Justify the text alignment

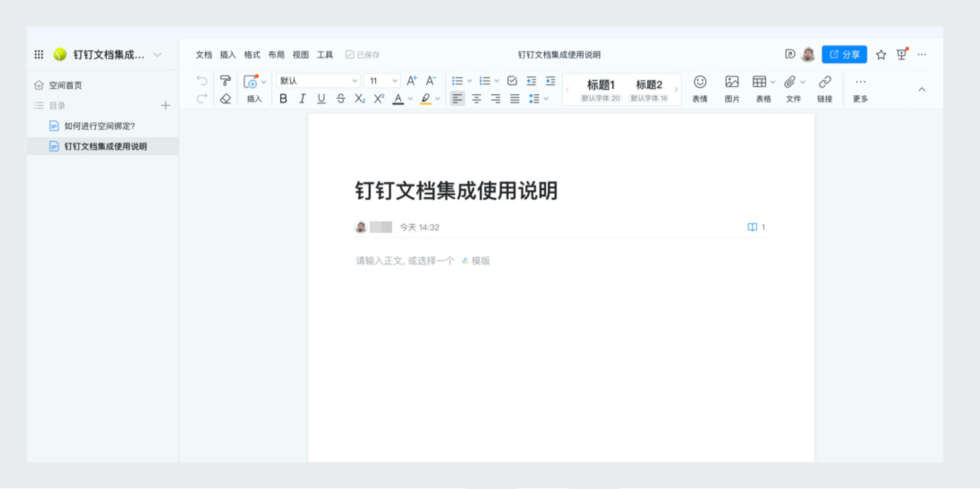[515, 99]
